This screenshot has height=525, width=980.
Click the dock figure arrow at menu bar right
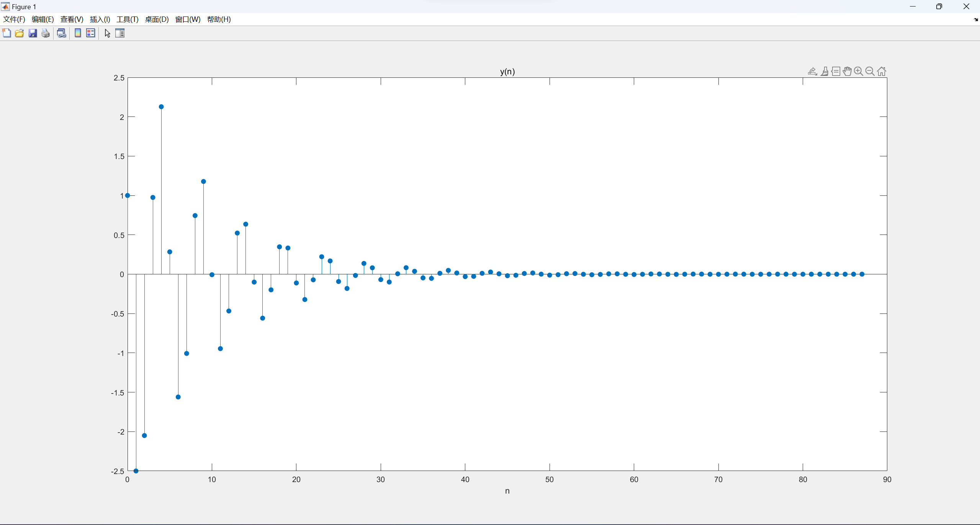click(975, 20)
